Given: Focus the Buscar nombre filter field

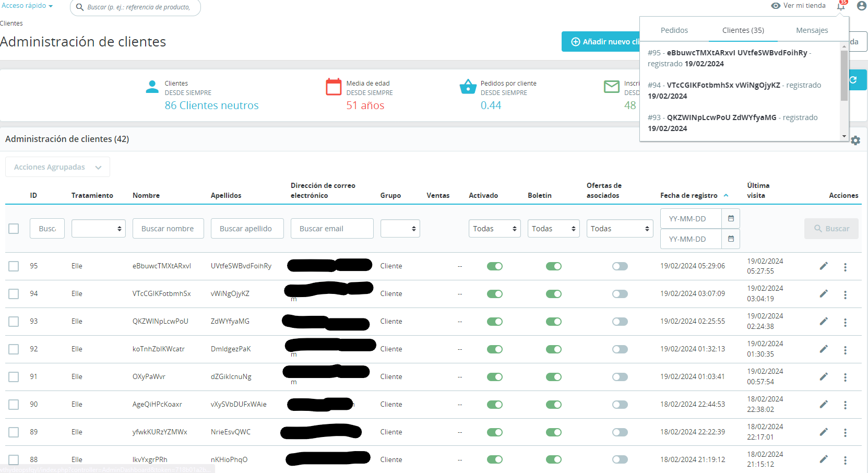Looking at the screenshot, I should (168, 229).
